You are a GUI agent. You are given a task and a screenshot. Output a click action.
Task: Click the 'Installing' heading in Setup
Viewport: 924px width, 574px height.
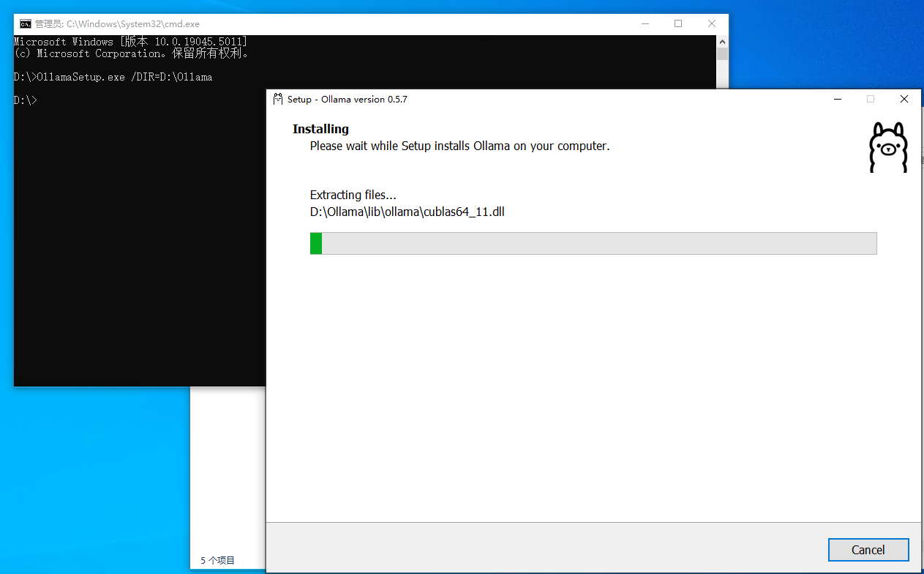click(x=320, y=129)
